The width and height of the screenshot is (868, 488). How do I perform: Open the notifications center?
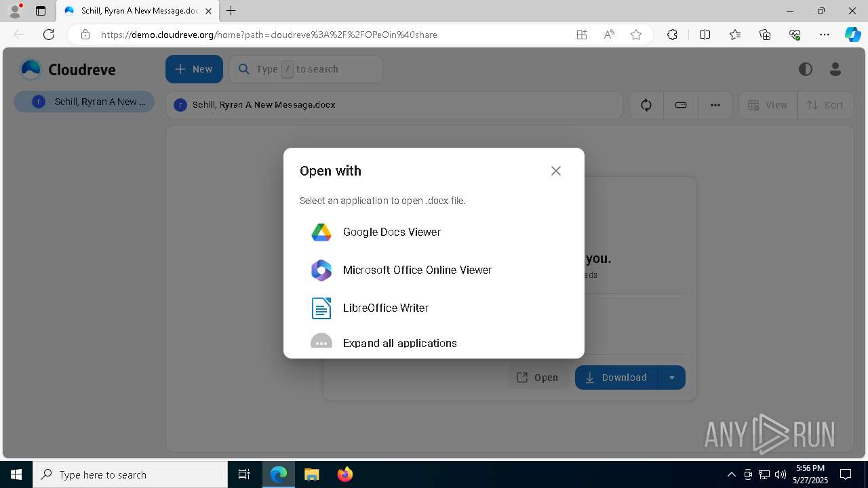pos(846,474)
